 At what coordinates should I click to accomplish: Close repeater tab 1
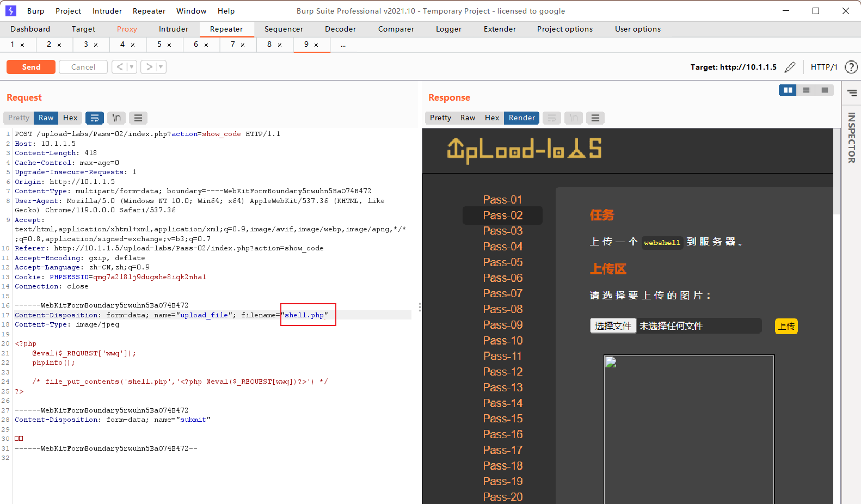point(22,45)
